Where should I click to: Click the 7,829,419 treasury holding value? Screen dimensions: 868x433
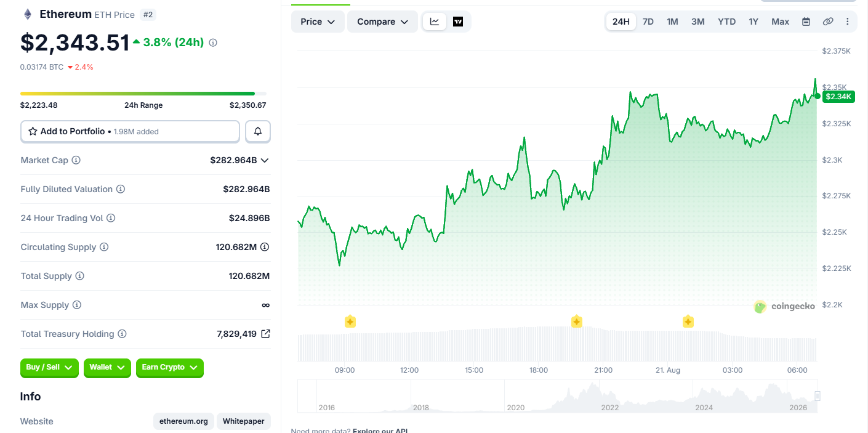point(237,334)
